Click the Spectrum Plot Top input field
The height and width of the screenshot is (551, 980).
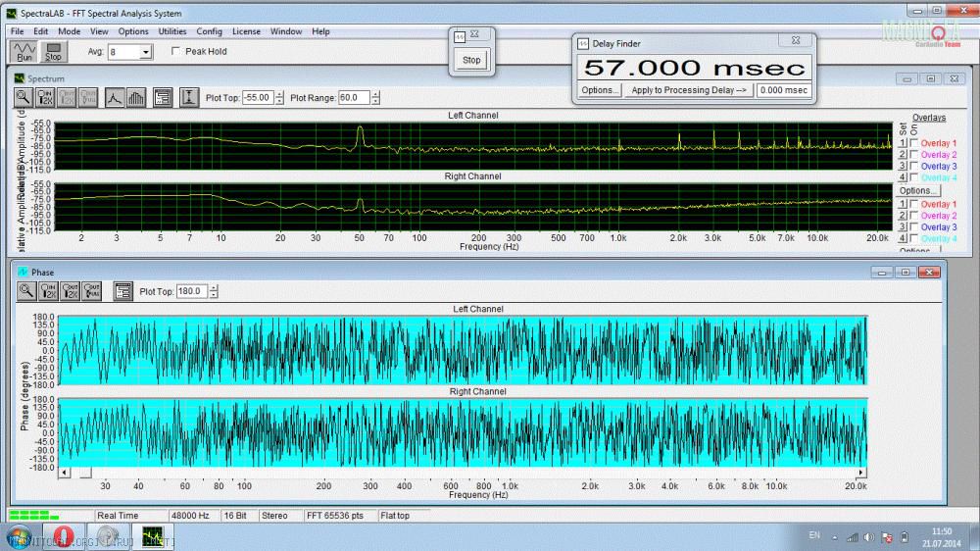(x=258, y=98)
